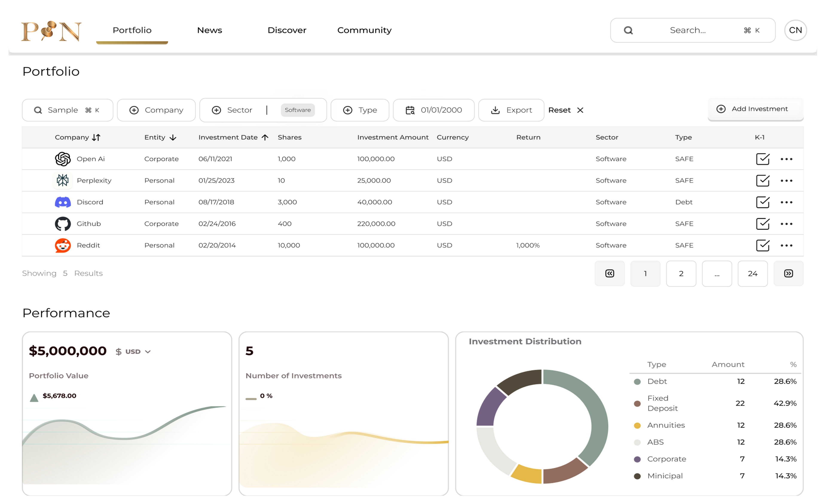Click the Return column header
Screen dimensions: 825x504
[528, 137]
